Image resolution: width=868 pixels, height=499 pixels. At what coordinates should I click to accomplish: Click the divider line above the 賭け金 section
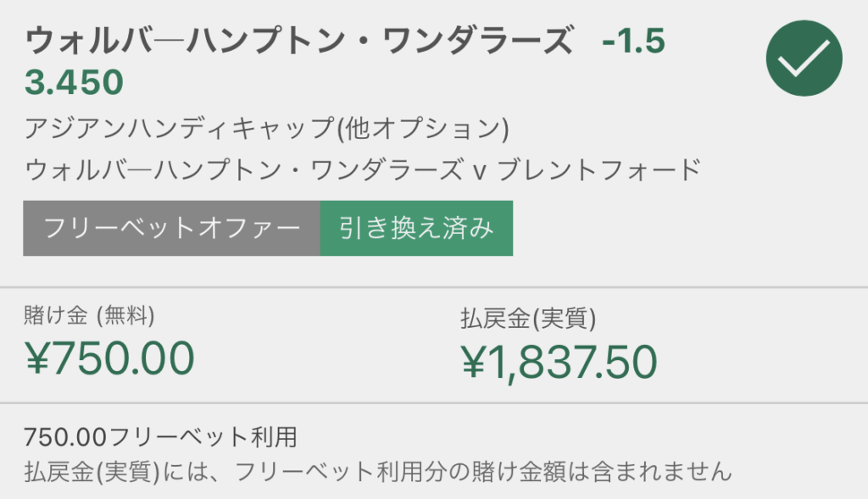(434, 287)
